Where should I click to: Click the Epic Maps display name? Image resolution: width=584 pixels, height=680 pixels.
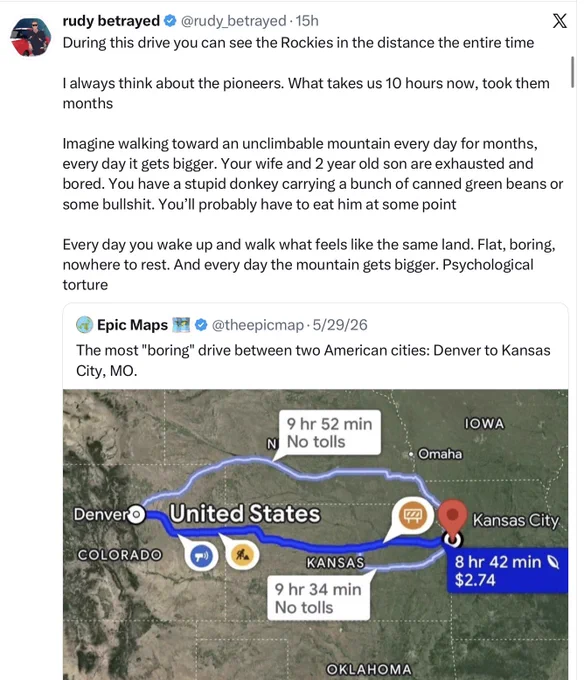click(132, 325)
